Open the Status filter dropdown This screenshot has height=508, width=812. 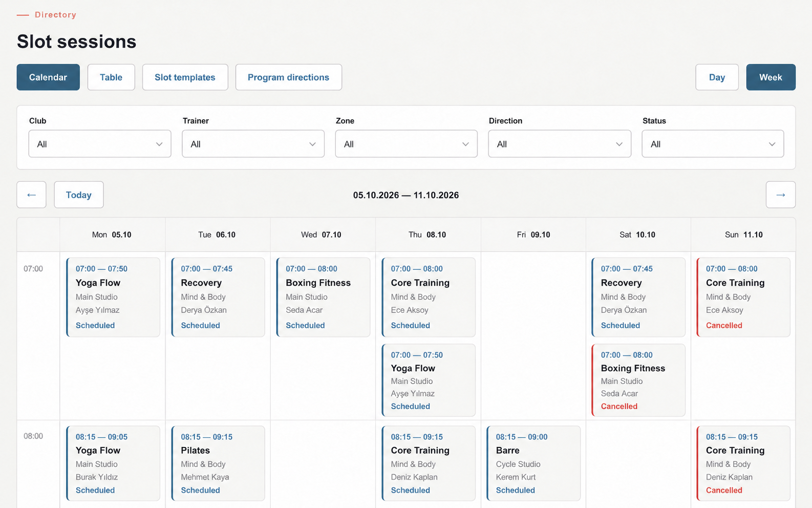click(x=713, y=144)
